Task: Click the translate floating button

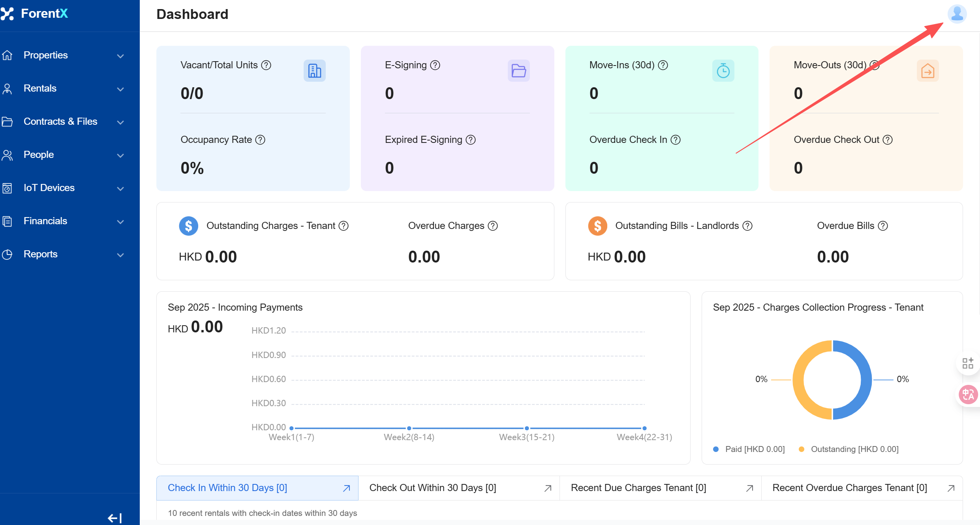Action: [x=968, y=394]
